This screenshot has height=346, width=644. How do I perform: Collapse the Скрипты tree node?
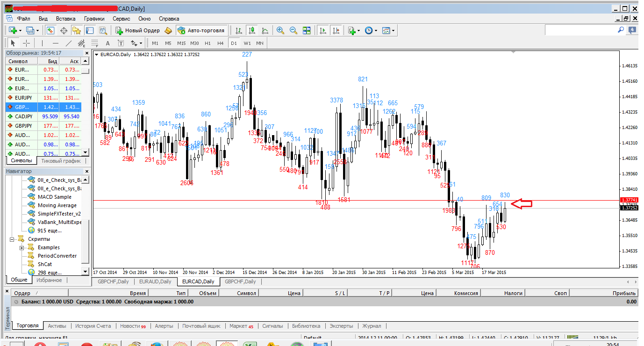12,239
